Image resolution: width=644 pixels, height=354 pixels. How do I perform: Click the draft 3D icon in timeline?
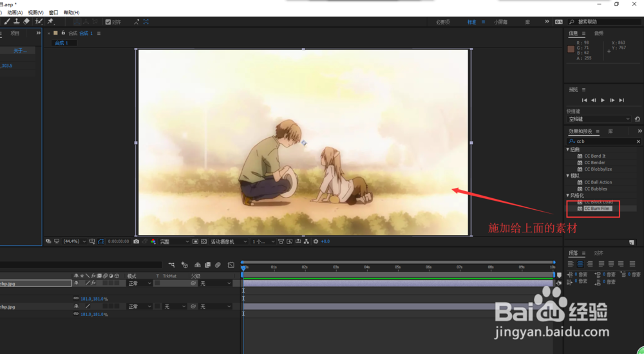185,265
